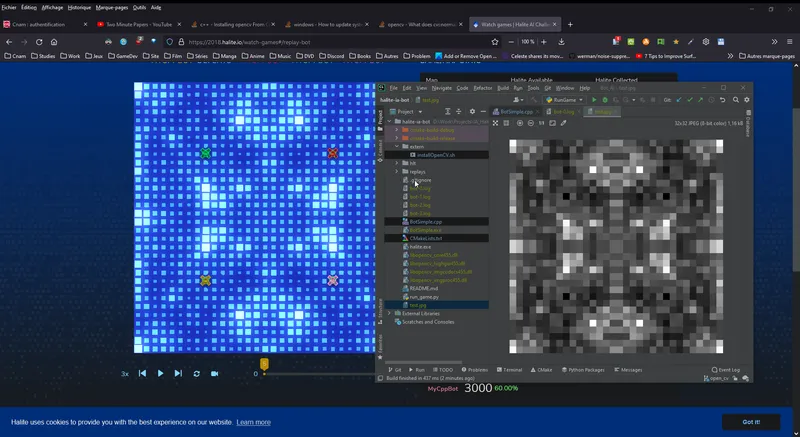
Task: Open CLion settings gear in top toolbar
Action: click(747, 100)
